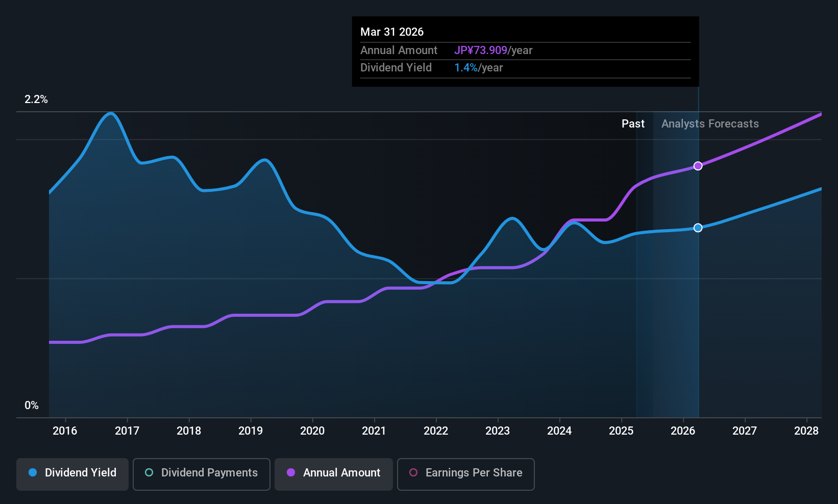The image size is (838, 504).
Task: Click the 2019 x-axis label
Action: 251,431
